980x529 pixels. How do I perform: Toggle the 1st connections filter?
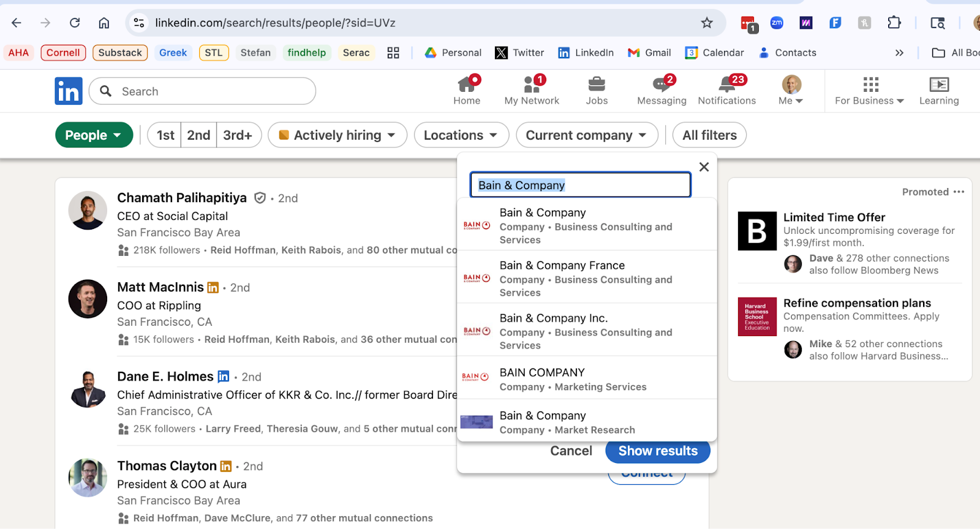165,135
